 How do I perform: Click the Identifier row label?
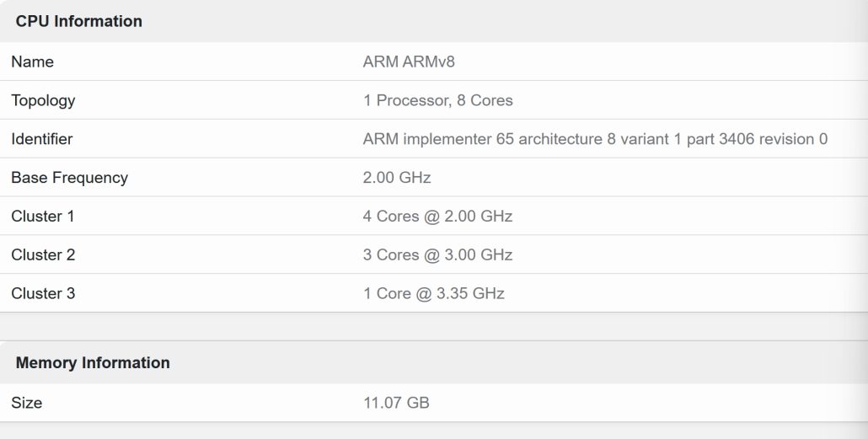42,139
